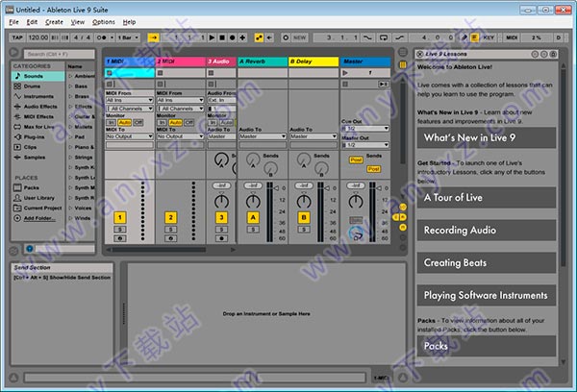Screen dimensions: 577x392
Task: Toggle A Reverb track activator
Action: (x=253, y=217)
